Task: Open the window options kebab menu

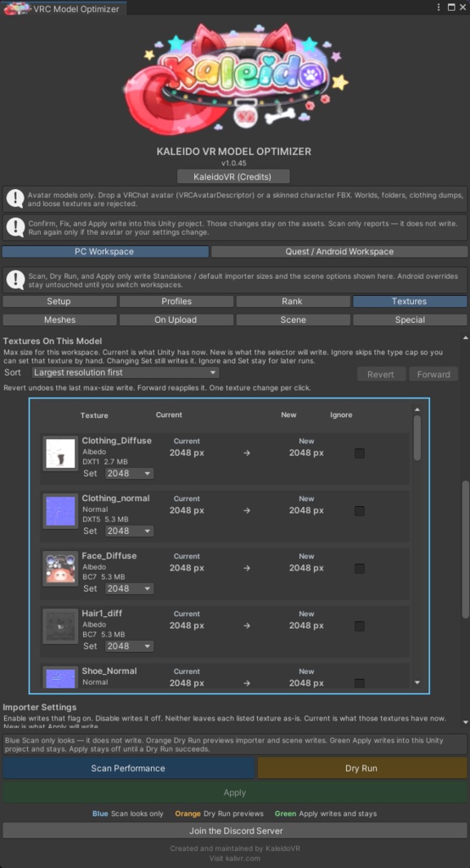Action: (439, 8)
